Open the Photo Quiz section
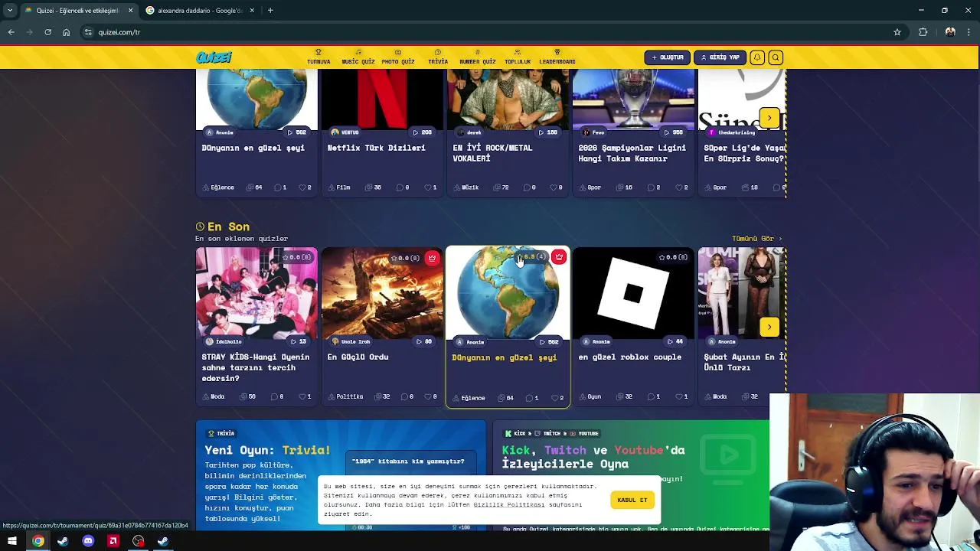The width and height of the screenshot is (980, 551). (x=398, y=57)
